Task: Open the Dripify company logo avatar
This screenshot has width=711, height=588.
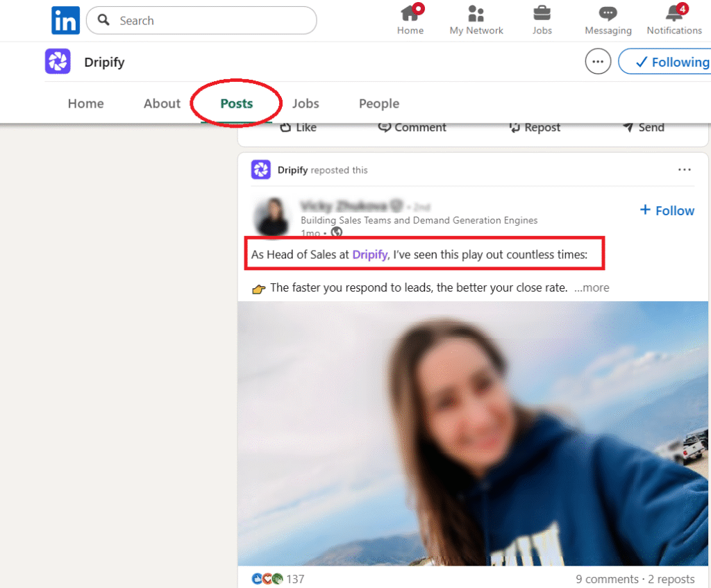Action: (x=58, y=61)
